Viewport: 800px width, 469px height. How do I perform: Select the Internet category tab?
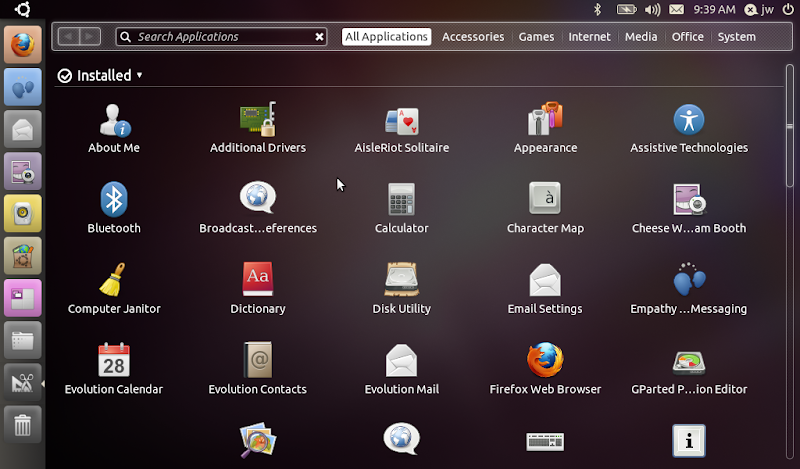(x=589, y=37)
